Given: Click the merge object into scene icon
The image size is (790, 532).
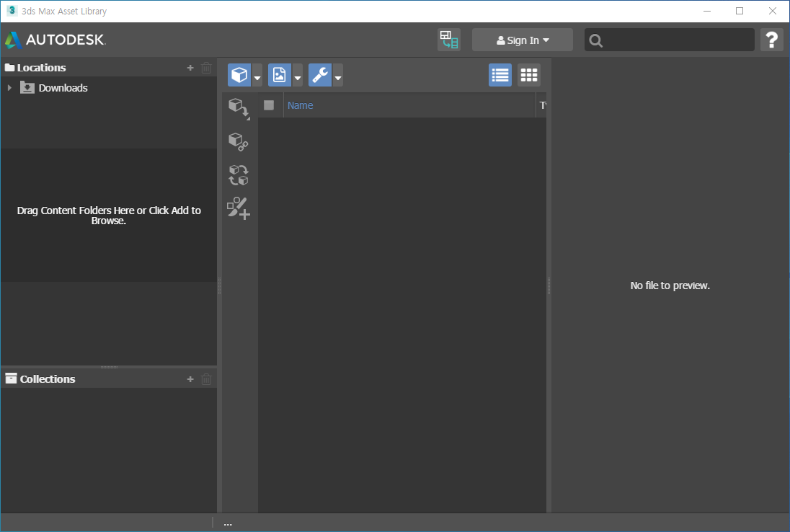Looking at the screenshot, I should click(239, 108).
